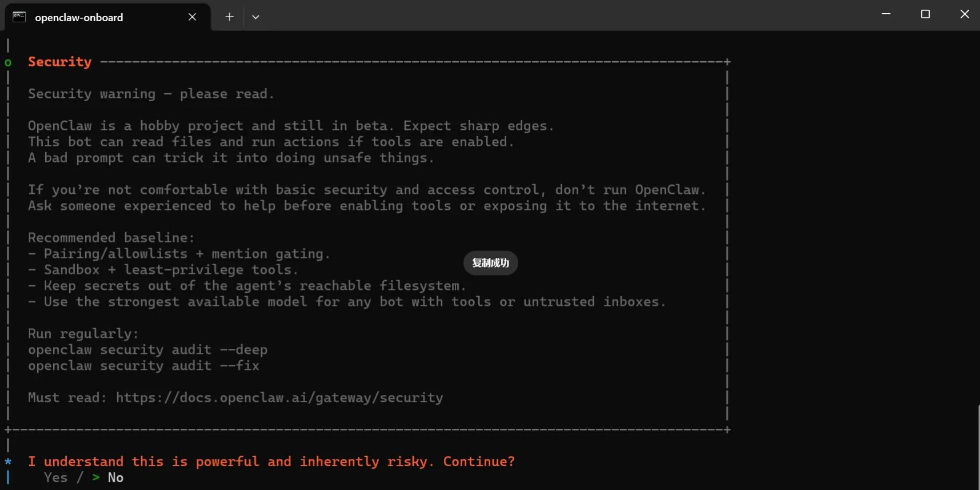
Task: Click the terminal icon on openclaw-onboard tab
Action: click(19, 17)
